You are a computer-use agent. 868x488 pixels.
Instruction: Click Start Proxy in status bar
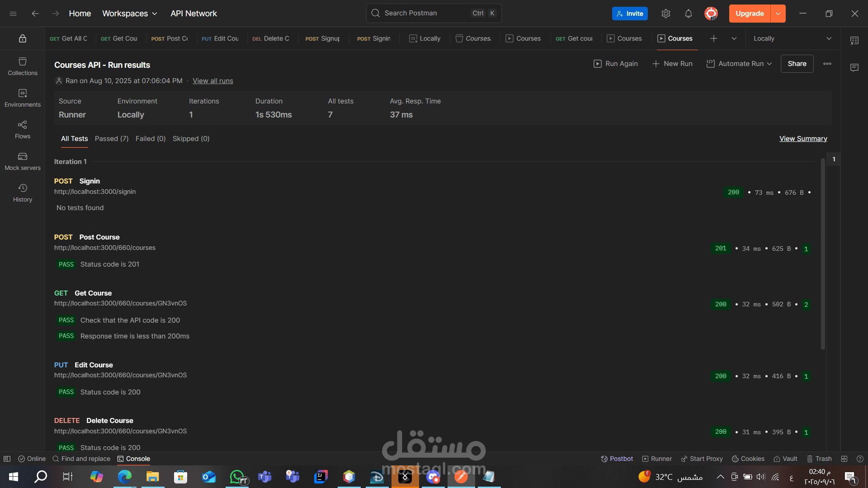point(702,459)
